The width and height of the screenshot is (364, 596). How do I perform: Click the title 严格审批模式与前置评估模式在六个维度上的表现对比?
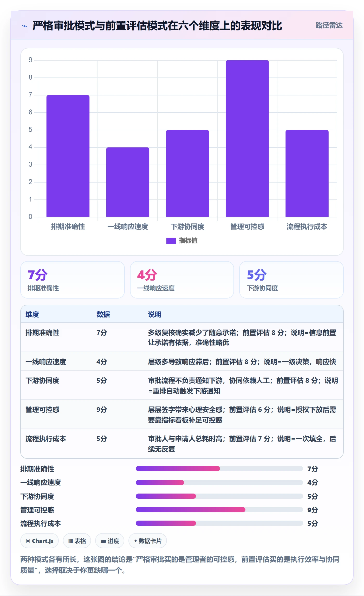(157, 26)
